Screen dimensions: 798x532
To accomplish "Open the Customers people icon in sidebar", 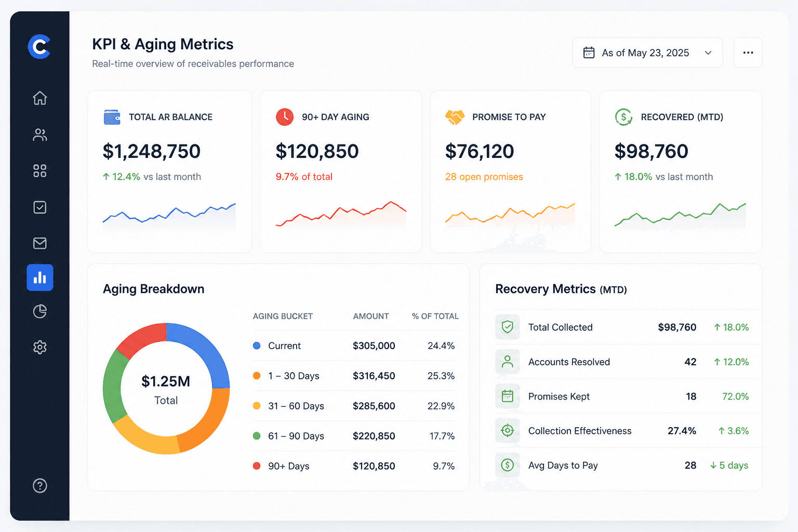I will click(39, 135).
